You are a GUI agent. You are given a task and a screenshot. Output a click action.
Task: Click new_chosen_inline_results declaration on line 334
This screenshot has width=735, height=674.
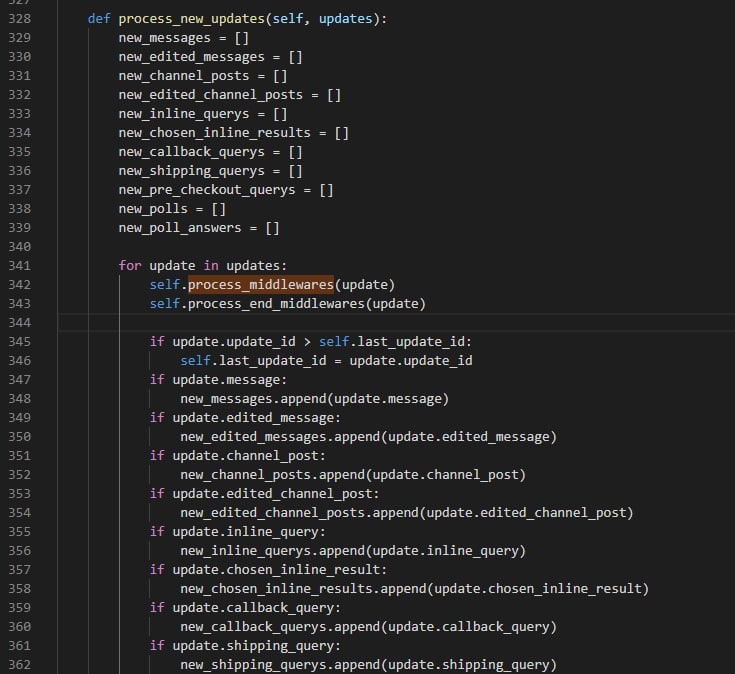pyautogui.click(x=233, y=133)
